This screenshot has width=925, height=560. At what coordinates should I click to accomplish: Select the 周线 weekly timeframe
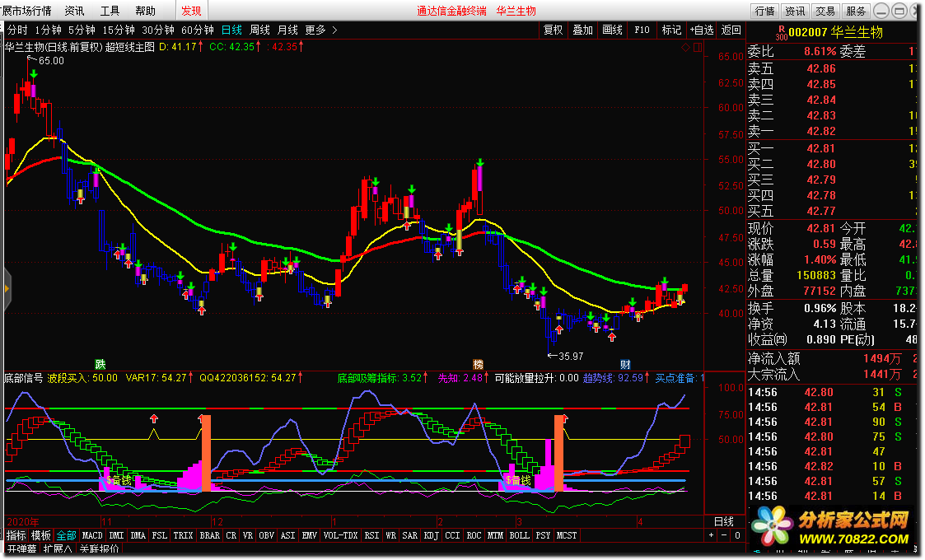click(259, 30)
